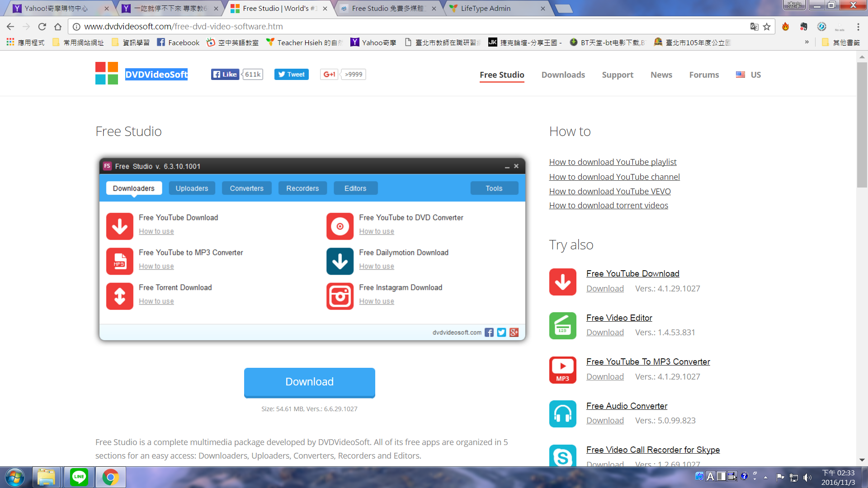The height and width of the screenshot is (488, 868).
Task: Open the Support nav menu item
Action: (x=618, y=75)
